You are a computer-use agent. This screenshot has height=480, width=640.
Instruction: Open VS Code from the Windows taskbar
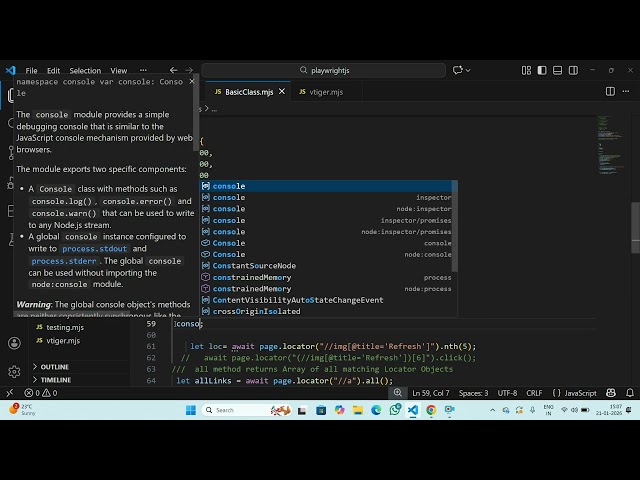pyautogui.click(x=414, y=410)
